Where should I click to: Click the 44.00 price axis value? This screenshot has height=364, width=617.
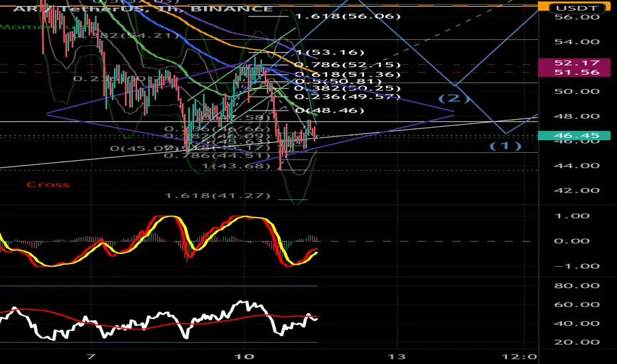(577, 165)
